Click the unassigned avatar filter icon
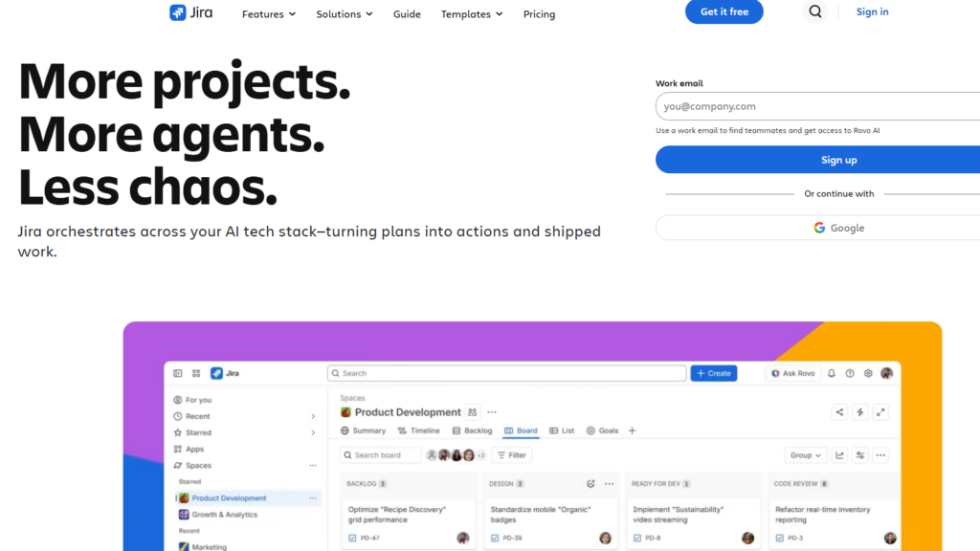The width and height of the screenshot is (980, 551). pos(432,455)
